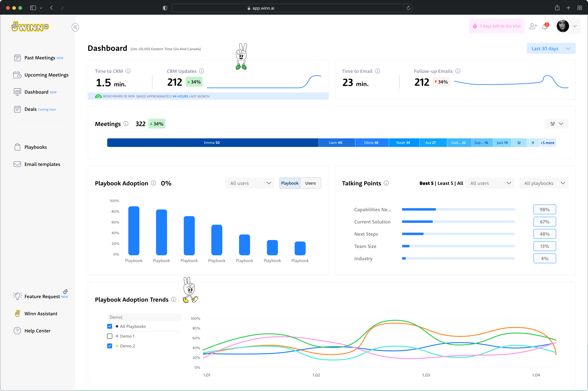Click the Time to CRM info icon
This screenshot has height=391, width=588.
pos(128,71)
